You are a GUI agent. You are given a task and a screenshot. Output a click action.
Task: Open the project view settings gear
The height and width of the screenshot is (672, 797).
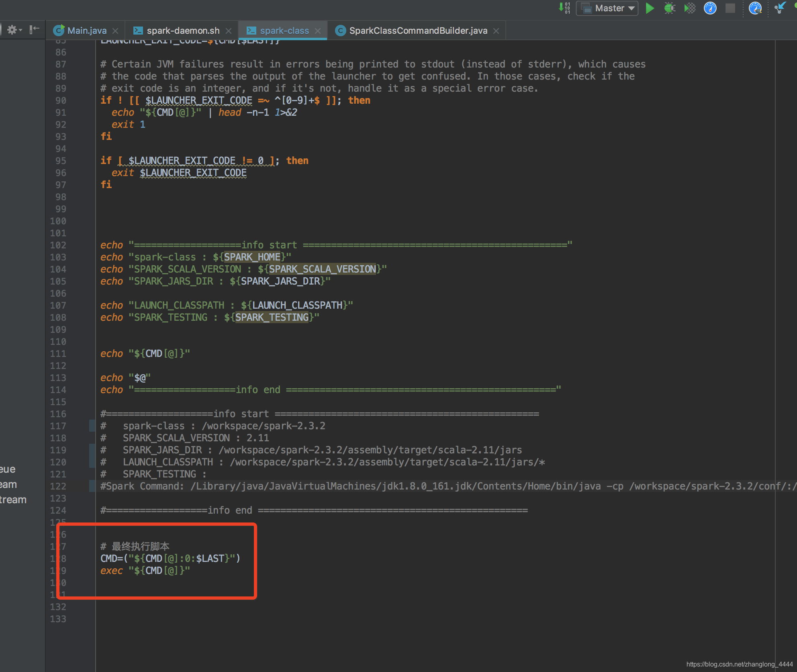pos(12,29)
